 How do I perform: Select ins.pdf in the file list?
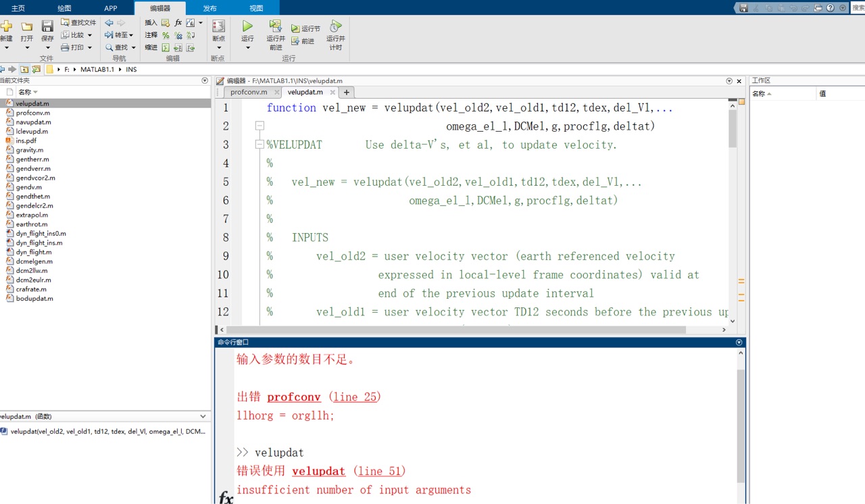click(26, 141)
